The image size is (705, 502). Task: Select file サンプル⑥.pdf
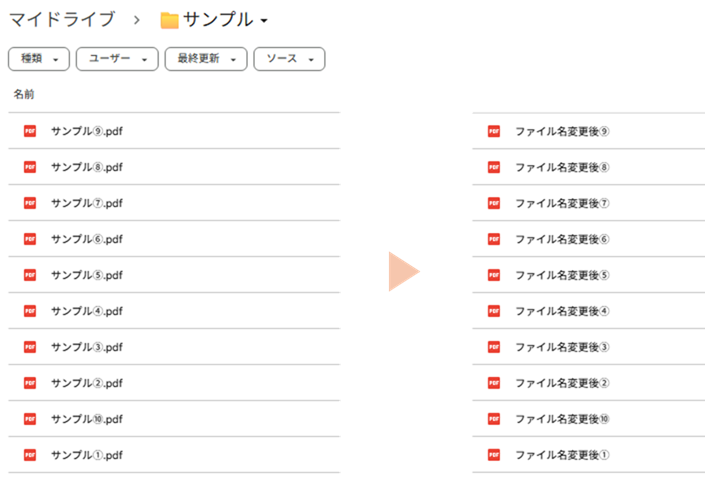[x=87, y=239]
